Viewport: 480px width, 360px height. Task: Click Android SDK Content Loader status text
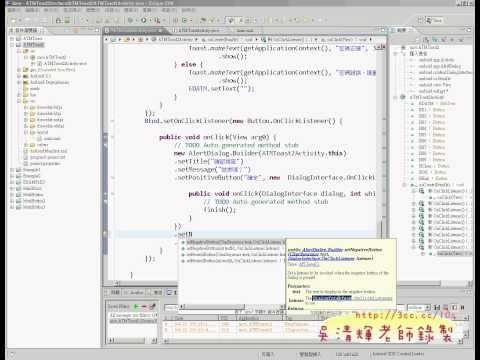[398, 354]
